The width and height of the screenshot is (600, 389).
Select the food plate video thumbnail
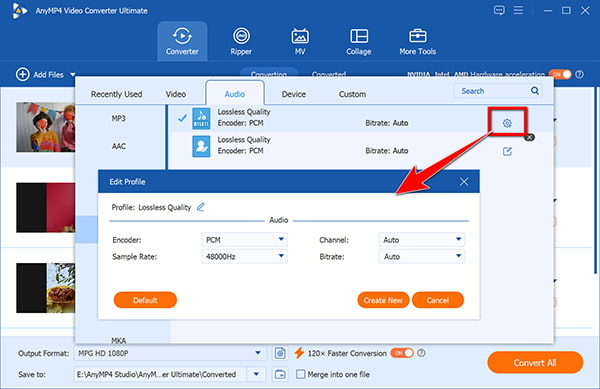tap(46, 288)
